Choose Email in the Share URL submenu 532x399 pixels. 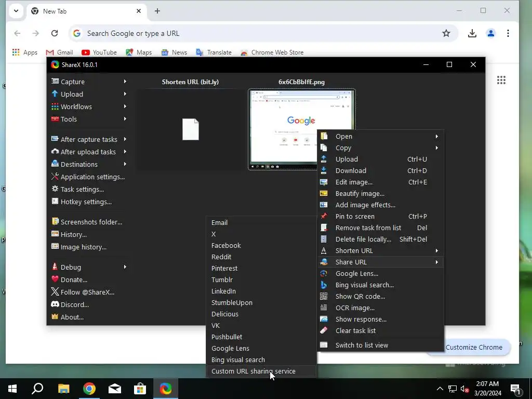pyautogui.click(x=261, y=222)
